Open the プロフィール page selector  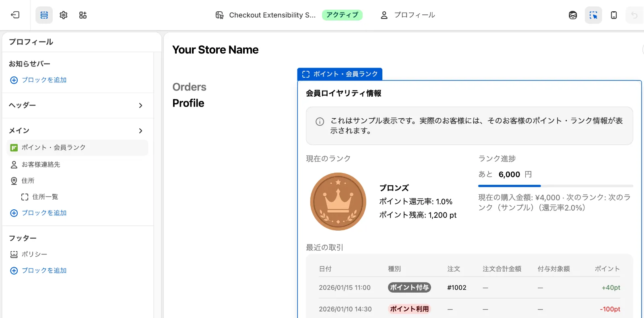pyautogui.click(x=407, y=15)
